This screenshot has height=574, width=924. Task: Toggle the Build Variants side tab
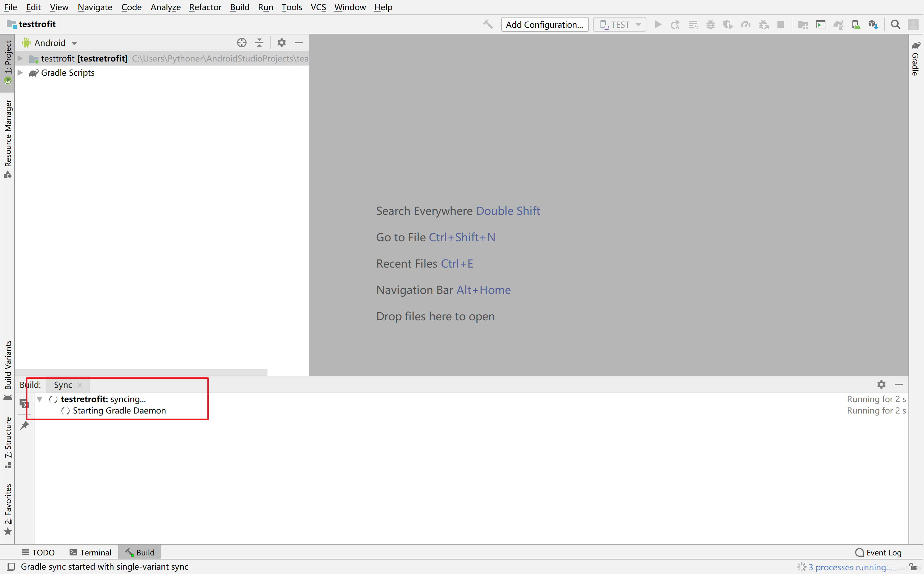point(7,371)
